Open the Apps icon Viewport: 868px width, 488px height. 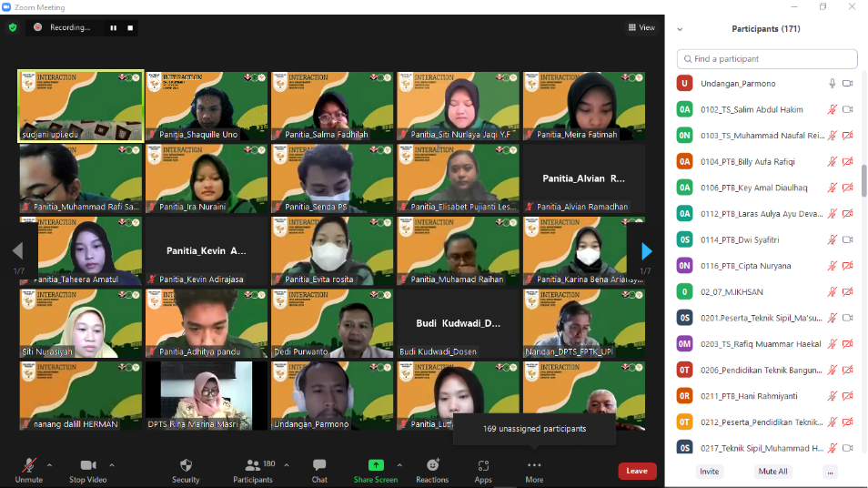coord(483,465)
